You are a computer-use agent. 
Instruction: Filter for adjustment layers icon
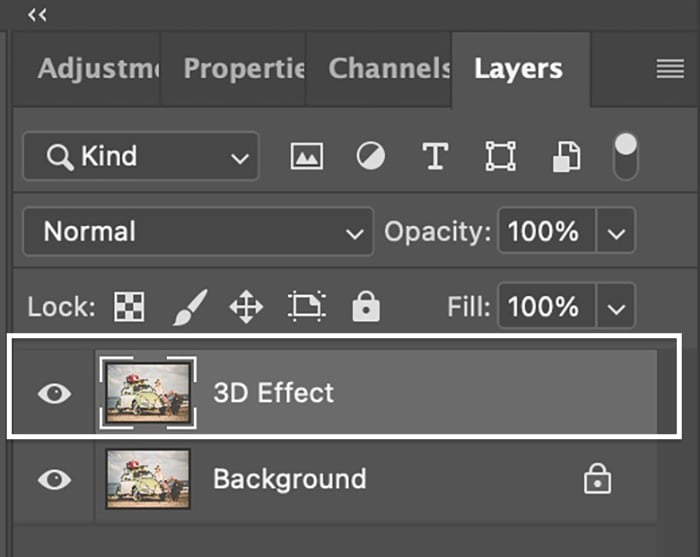[x=371, y=156]
